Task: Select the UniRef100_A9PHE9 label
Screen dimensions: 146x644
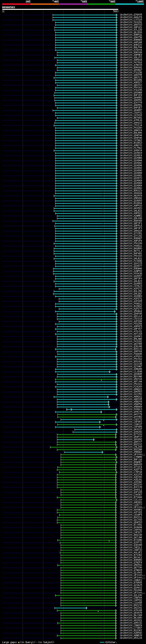Action: point(131,55)
